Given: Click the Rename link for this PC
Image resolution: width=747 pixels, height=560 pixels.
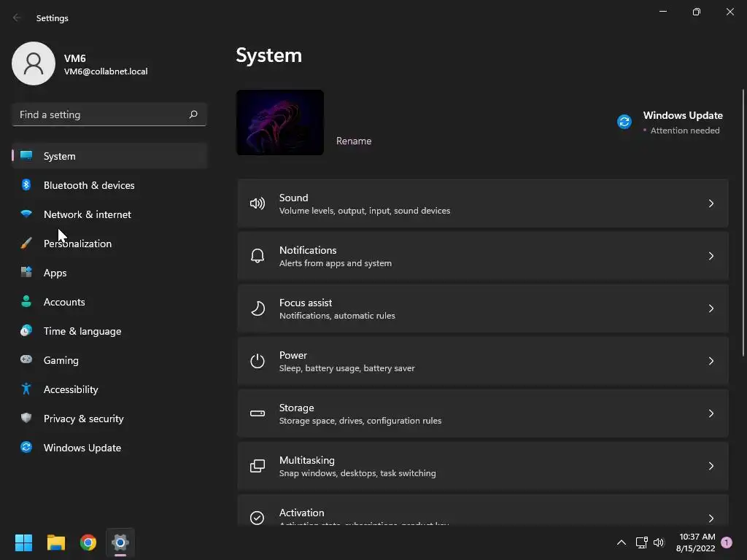Looking at the screenshot, I should (354, 141).
